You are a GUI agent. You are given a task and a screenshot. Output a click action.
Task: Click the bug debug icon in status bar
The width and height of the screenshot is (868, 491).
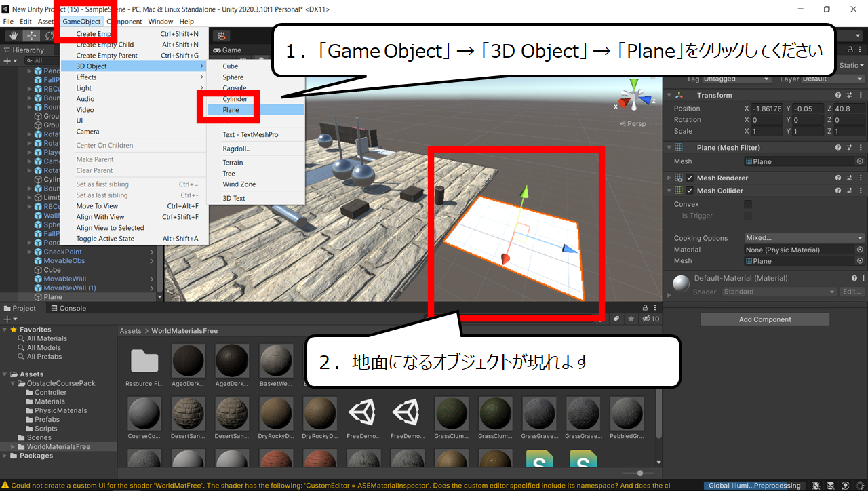pyautogui.click(x=816, y=486)
